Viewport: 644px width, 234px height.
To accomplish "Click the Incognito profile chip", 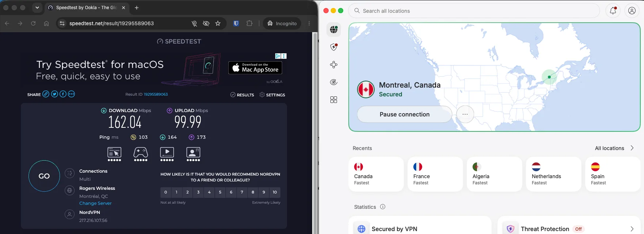I will [x=282, y=23].
